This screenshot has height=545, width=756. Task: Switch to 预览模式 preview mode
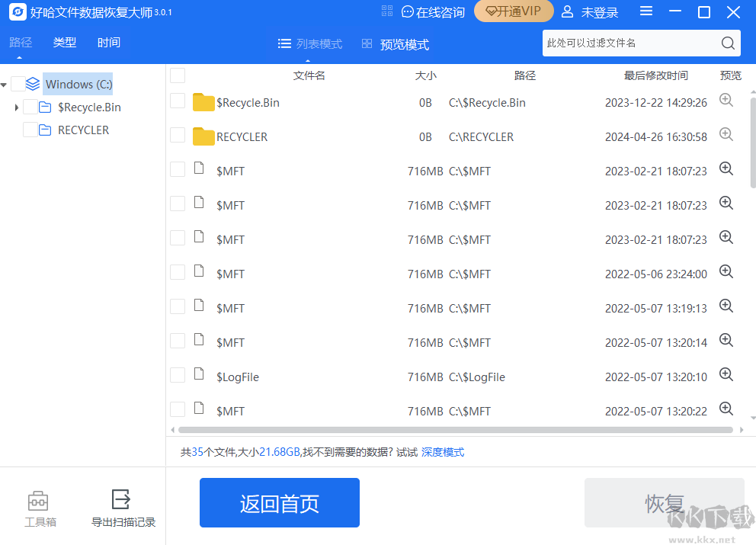coord(402,43)
